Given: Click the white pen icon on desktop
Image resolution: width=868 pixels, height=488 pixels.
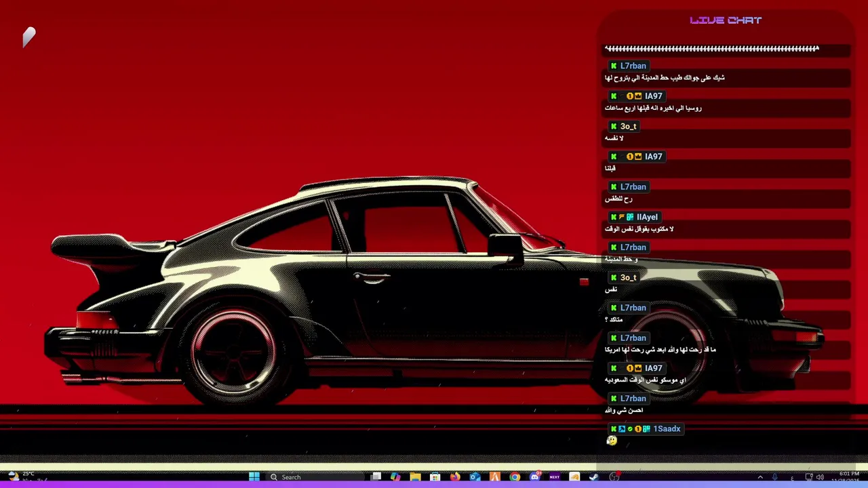Looking at the screenshot, I should pos(28,37).
